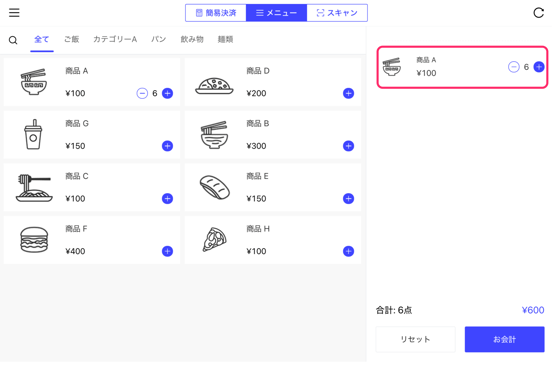Add 商品 G using the plus icon
The image size is (552, 366).
pos(167,146)
